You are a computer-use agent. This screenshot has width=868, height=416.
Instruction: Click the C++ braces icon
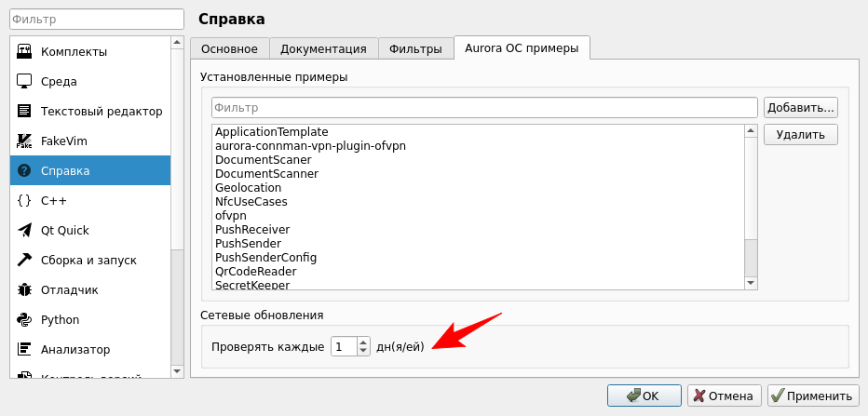click(25, 200)
